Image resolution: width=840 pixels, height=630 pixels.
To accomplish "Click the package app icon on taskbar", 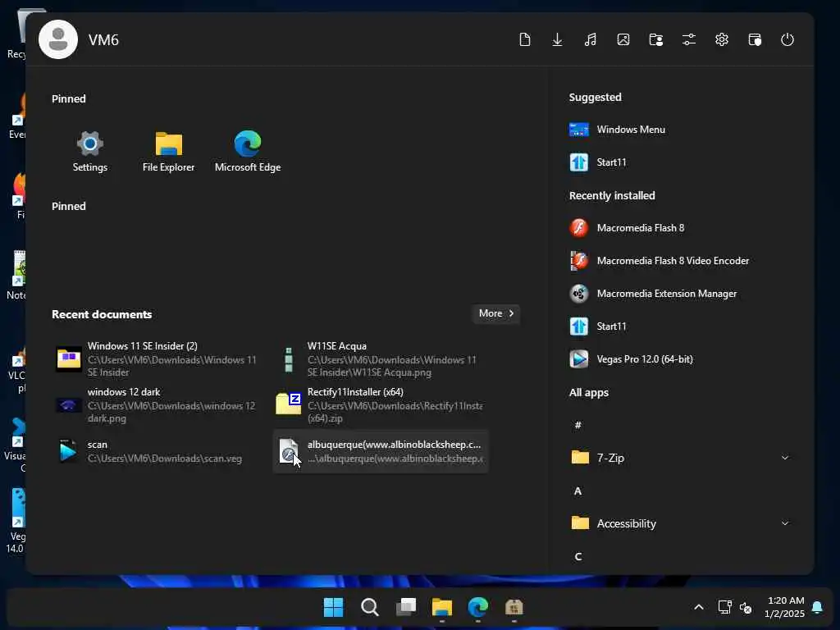I will pyautogui.click(x=514, y=608).
